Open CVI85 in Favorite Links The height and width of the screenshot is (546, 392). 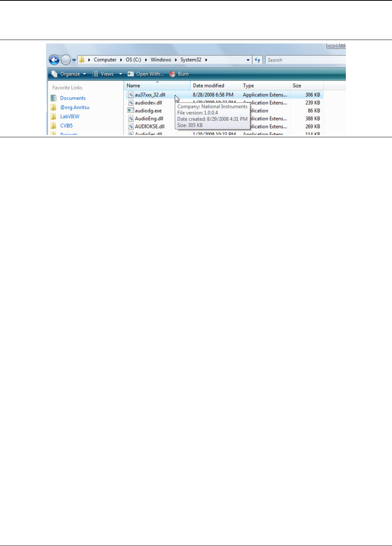point(66,126)
